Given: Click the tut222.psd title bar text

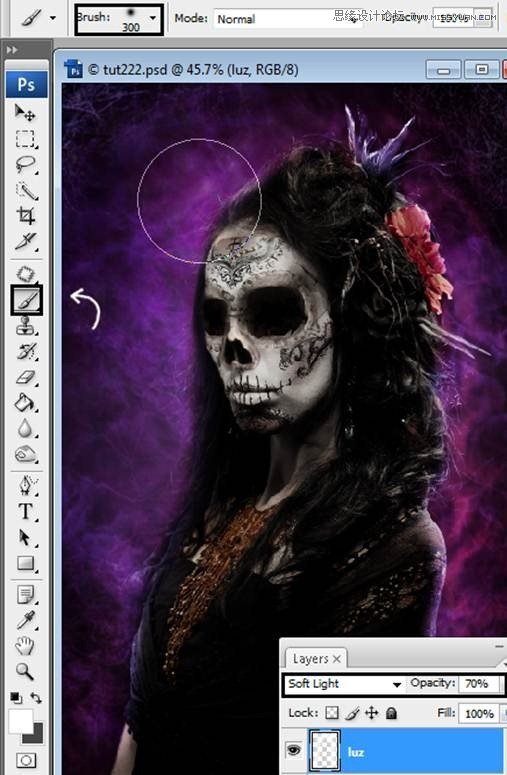Looking at the screenshot, I should (x=193, y=70).
